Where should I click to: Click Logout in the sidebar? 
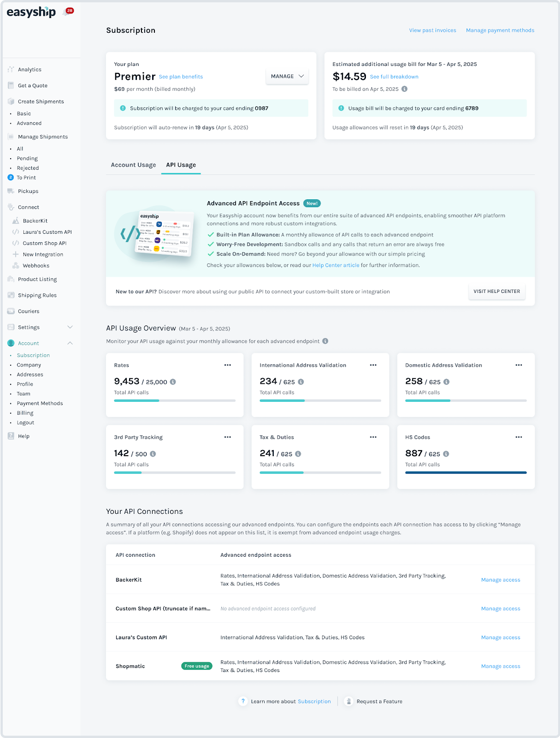tap(25, 423)
